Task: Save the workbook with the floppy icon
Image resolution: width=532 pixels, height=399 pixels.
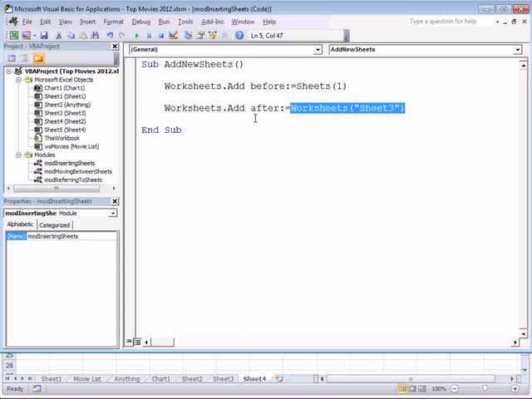Action: pos(44,35)
